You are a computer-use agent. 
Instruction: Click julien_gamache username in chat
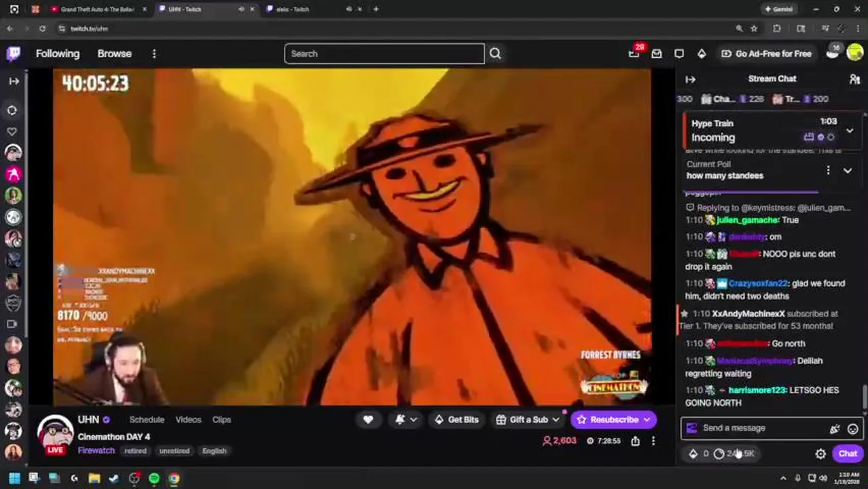pos(747,220)
